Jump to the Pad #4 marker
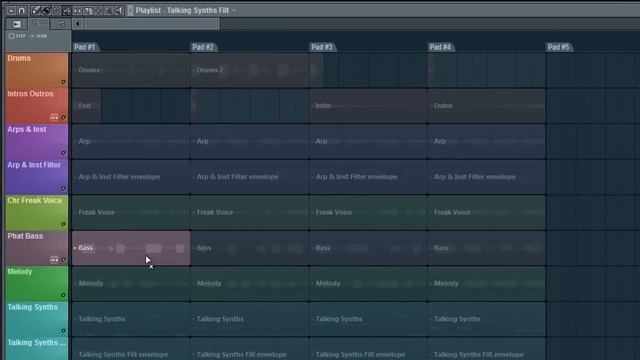Screen dimensions: 640x360 coord(440,47)
